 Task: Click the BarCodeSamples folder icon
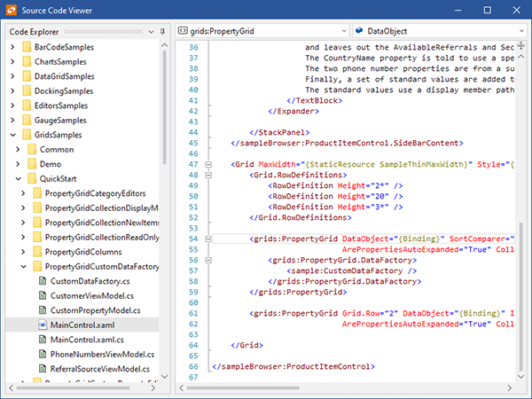point(27,47)
